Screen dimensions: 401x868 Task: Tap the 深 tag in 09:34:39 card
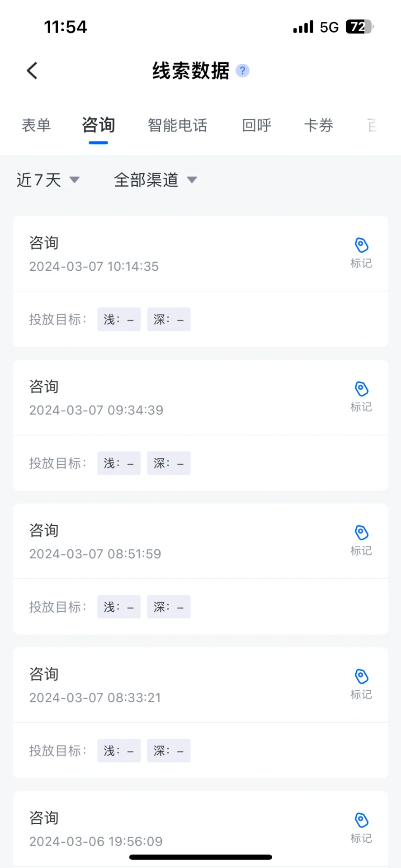pyautogui.click(x=169, y=463)
